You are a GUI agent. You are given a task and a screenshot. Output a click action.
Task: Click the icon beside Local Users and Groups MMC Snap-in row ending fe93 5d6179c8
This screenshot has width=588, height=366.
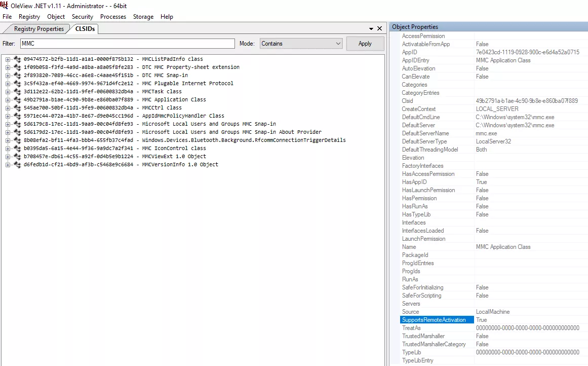coord(17,124)
